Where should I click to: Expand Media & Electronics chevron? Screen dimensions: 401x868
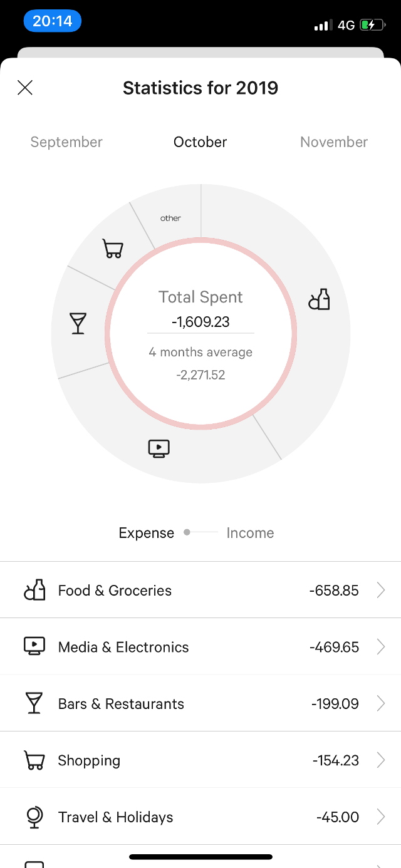380,647
